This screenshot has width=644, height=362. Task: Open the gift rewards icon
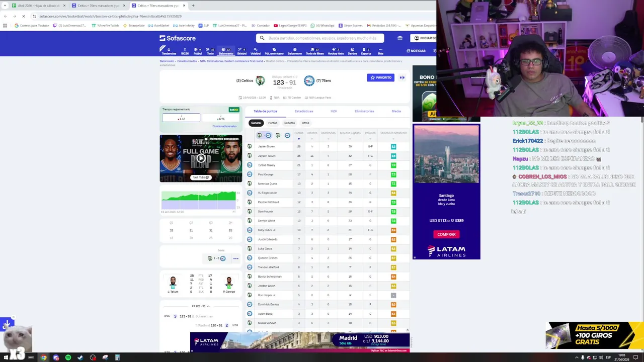400,38
